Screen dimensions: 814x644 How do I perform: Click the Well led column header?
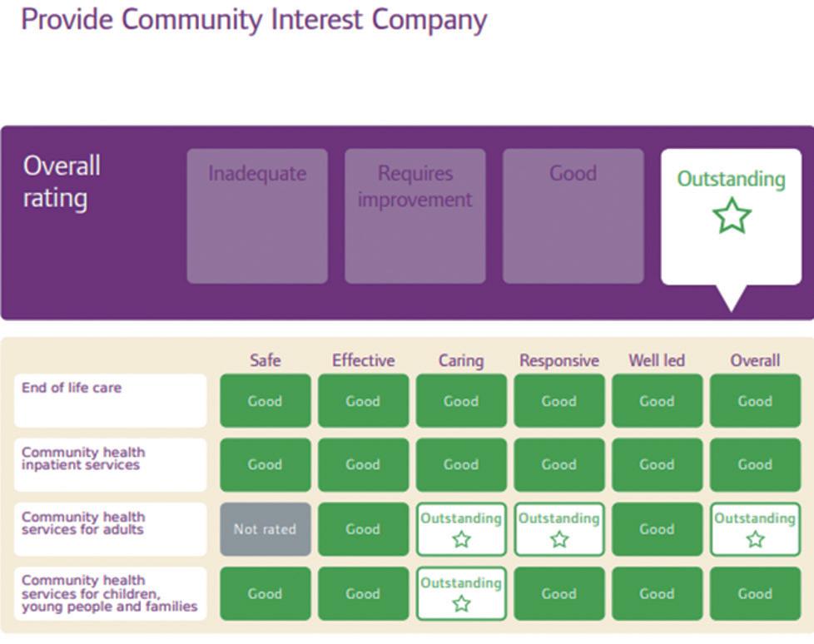[657, 360]
